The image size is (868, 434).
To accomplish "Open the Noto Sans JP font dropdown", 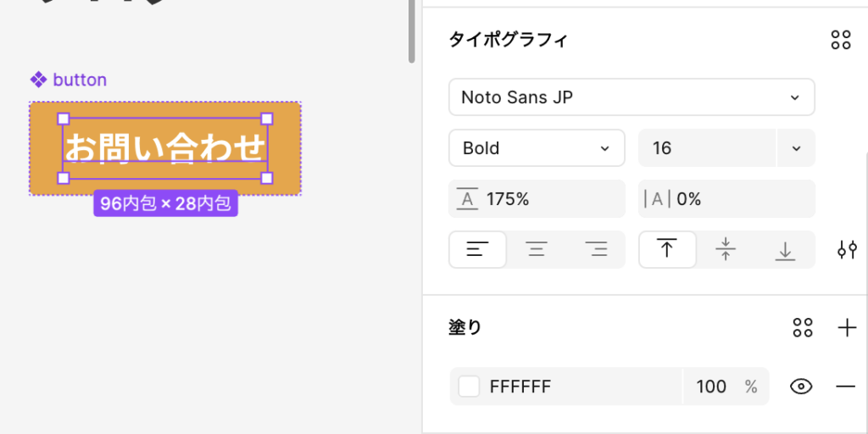I will [631, 97].
